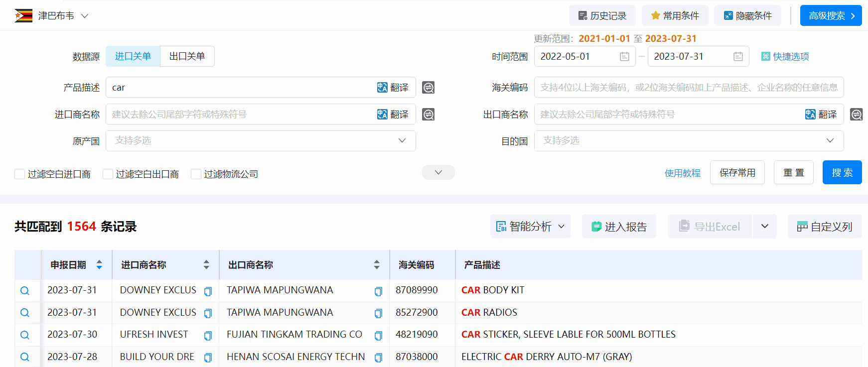868x367 pixels.
Task: Copy importer name UFRESH INVEST via copy icon
Action: tap(208, 336)
